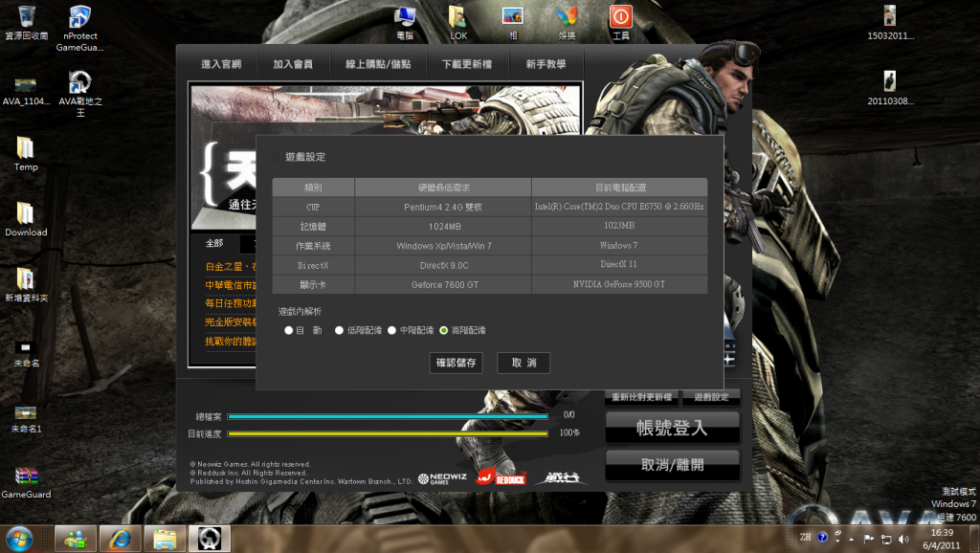Viewport: 980px width, 553px height.
Task: Click the 確認儲存 button
Action: pos(457,363)
